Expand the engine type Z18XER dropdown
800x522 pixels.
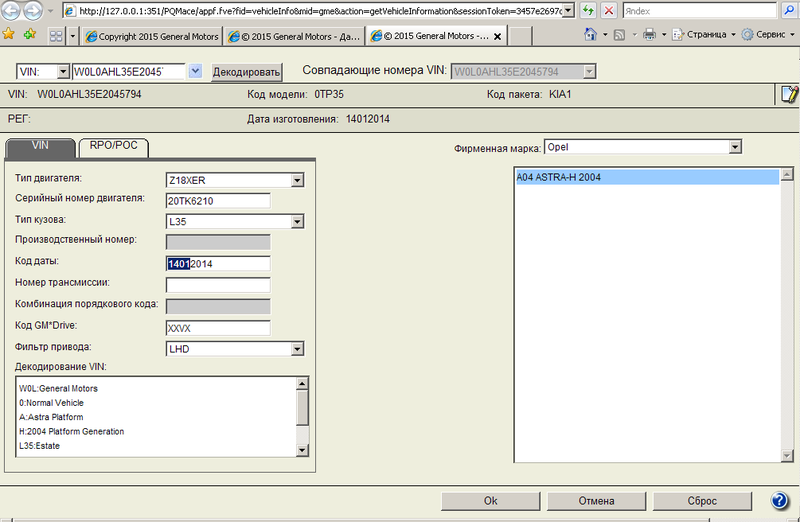297,180
